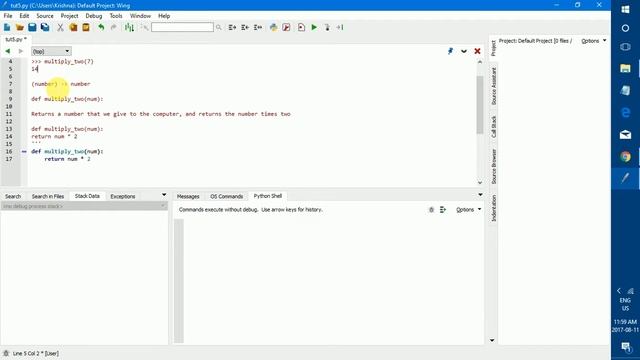Open the Help menu
This screenshot has width=640, height=360.
pyautogui.click(x=164, y=16)
